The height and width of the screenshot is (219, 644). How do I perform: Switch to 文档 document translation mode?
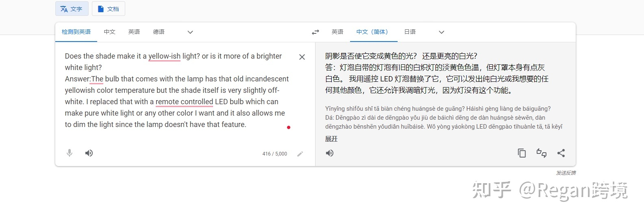pos(109,9)
